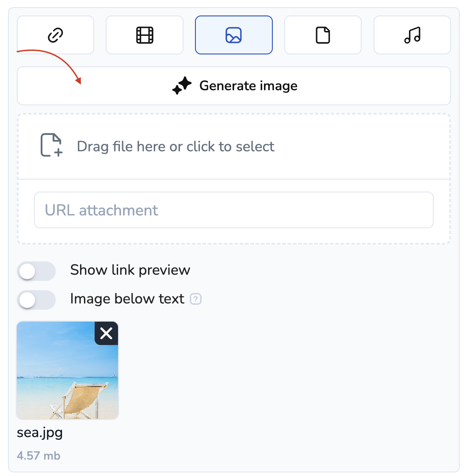466x476 pixels.
Task: Click the sparkle icon beside Generate image
Action: point(182,86)
